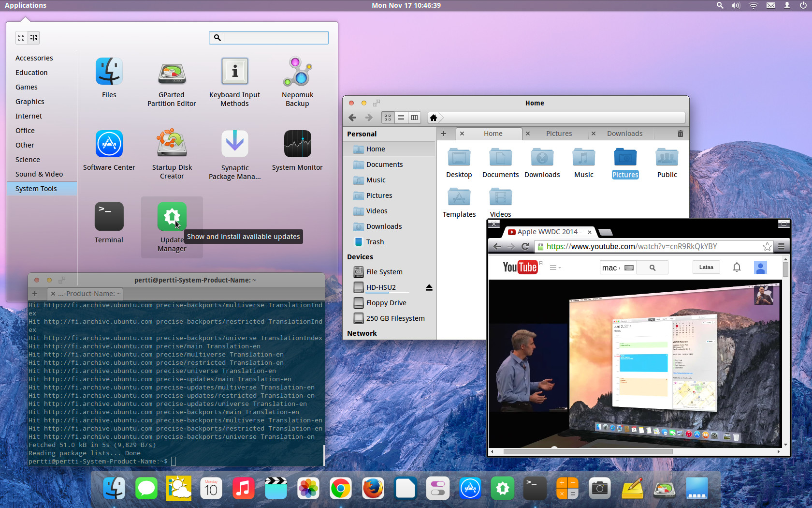Toggle app menu to grid view
Viewport: 812px width, 508px height.
pyautogui.click(x=21, y=38)
